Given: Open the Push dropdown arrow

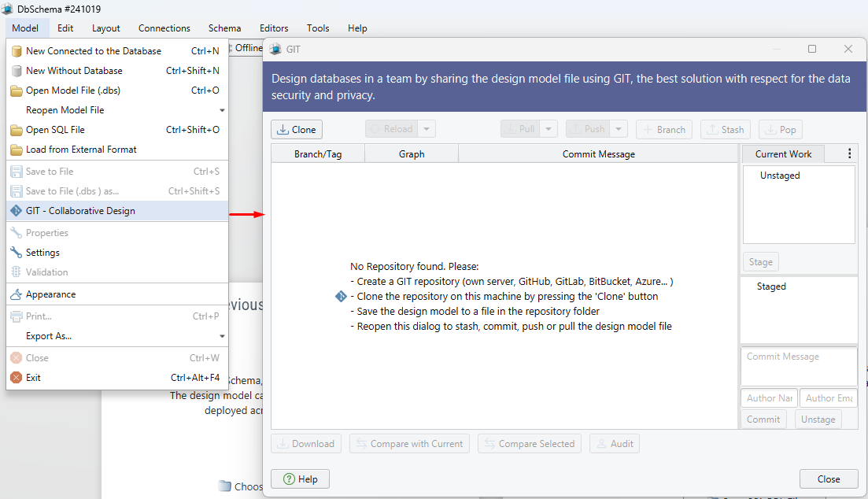Looking at the screenshot, I should [619, 129].
